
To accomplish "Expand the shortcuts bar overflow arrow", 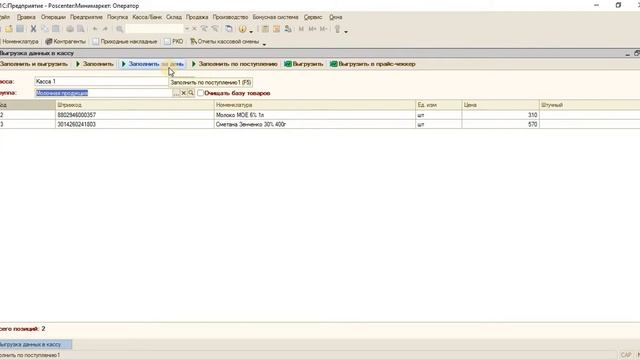I will pos(264,43).
